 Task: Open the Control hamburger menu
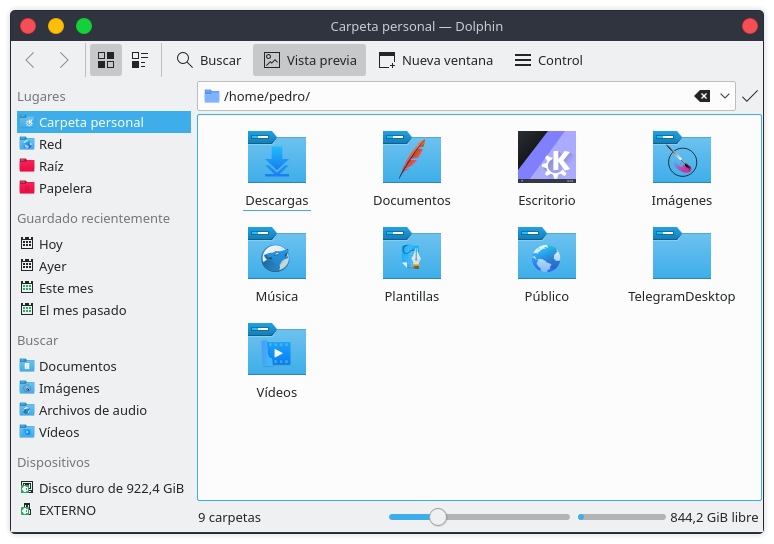click(548, 60)
